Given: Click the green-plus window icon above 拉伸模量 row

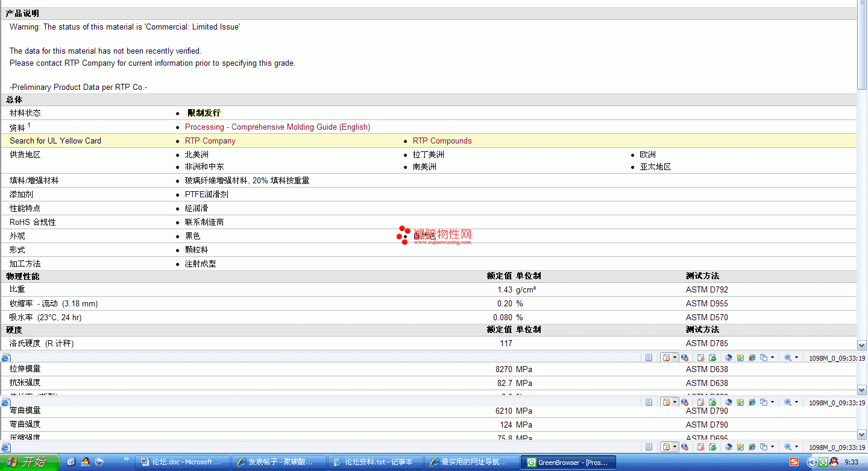Looking at the screenshot, I should 712,358.
